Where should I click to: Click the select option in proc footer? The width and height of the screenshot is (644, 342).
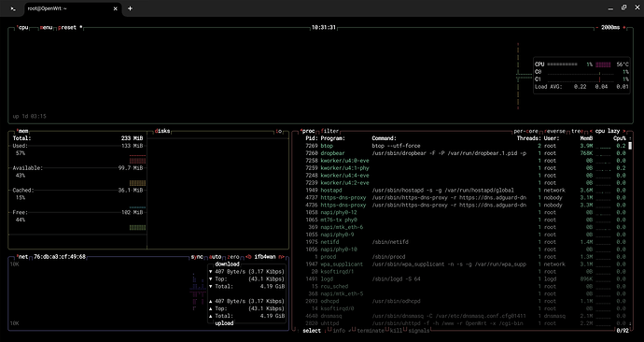[312, 331]
